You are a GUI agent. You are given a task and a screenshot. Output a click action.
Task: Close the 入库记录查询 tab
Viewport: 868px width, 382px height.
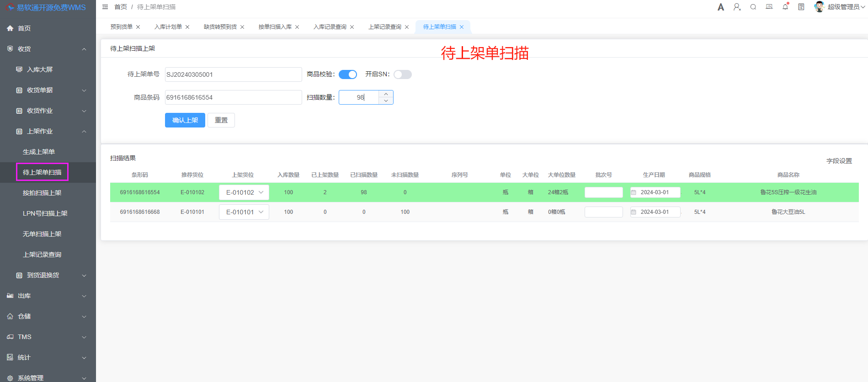352,27
